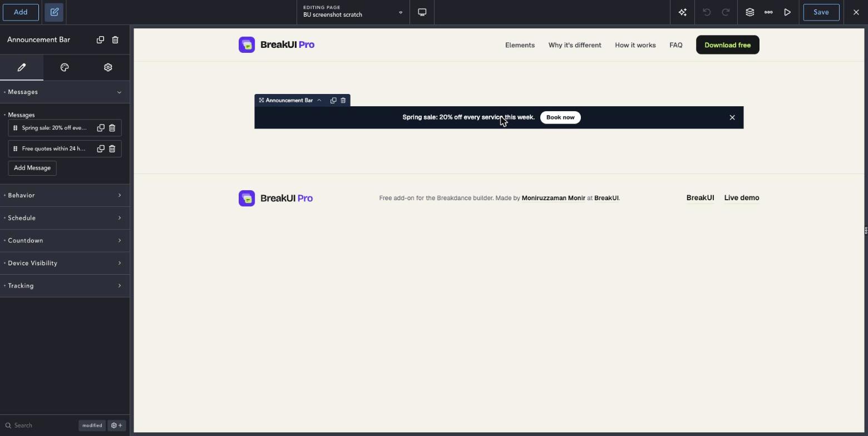868x436 pixels.
Task: Click the Add button
Action: tap(21, 12)
